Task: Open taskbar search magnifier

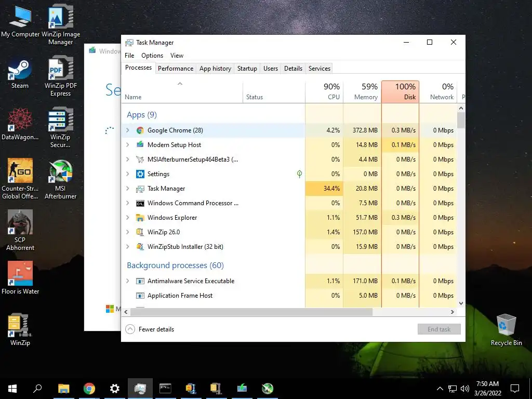Action: pyautogui.click(x=37, y=389)
